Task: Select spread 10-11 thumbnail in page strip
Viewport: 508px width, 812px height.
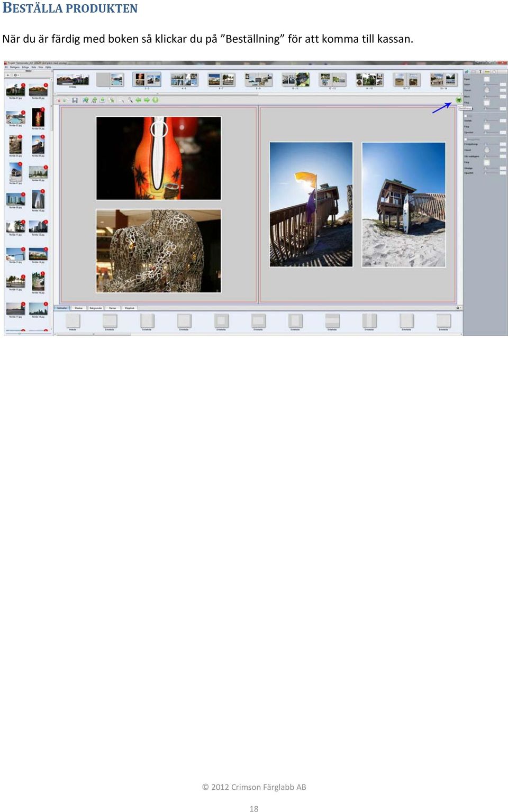Action: (x=295, y=80)
